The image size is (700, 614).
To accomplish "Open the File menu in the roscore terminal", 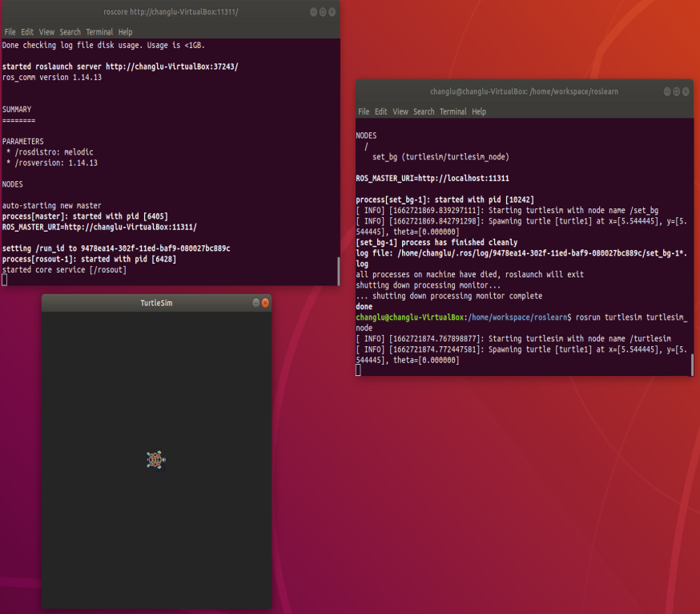I will pyautogui.click(x=10, y=32).
